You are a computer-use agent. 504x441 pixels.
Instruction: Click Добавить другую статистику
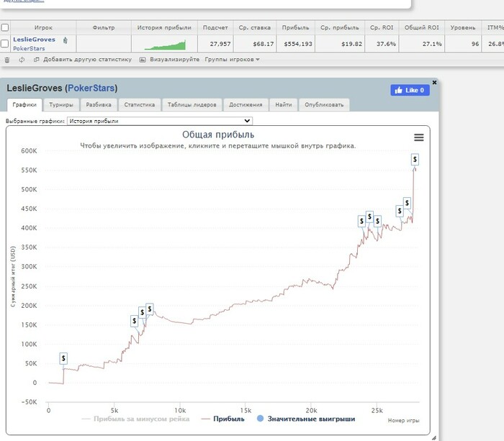[x=87, y=60]
